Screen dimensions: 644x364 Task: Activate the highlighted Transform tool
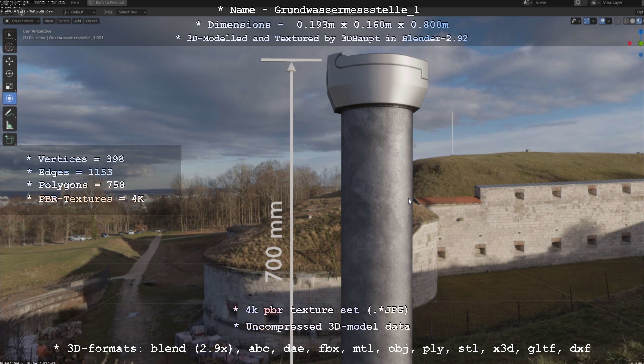9,98
